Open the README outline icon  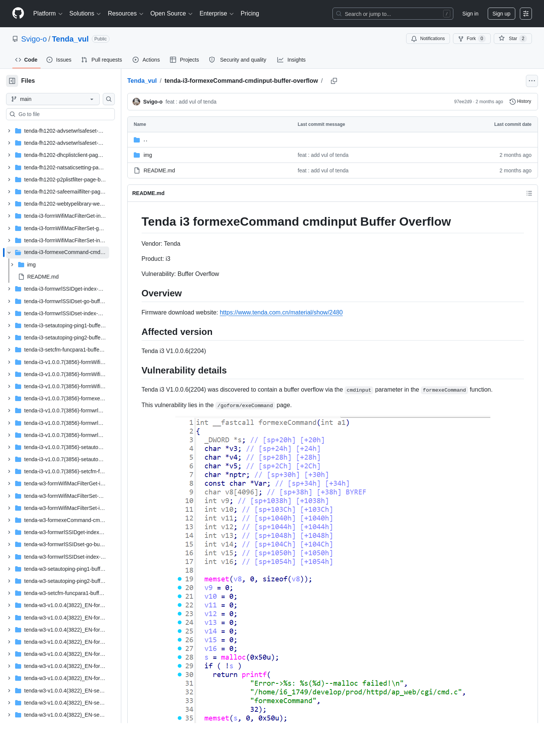(529, 193)
